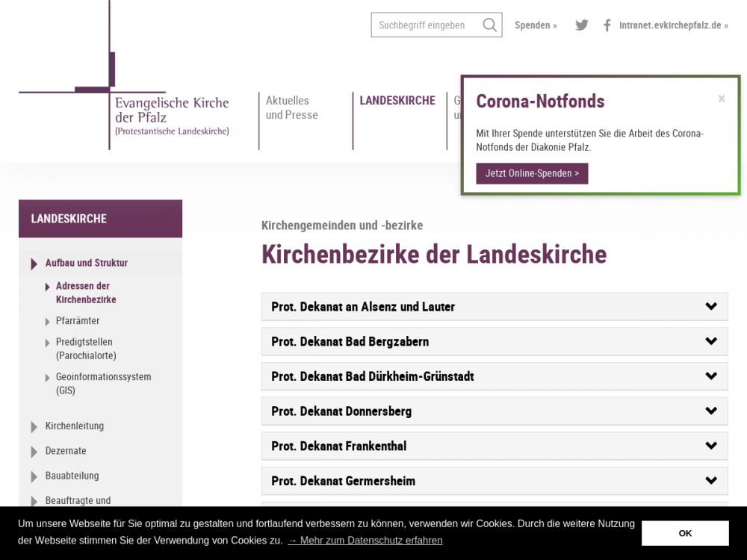This screenshot has height=560, width=747.
Task: Expand Prot. Dekanat an Alsenz und Lauter
Action: click(710, 306)
